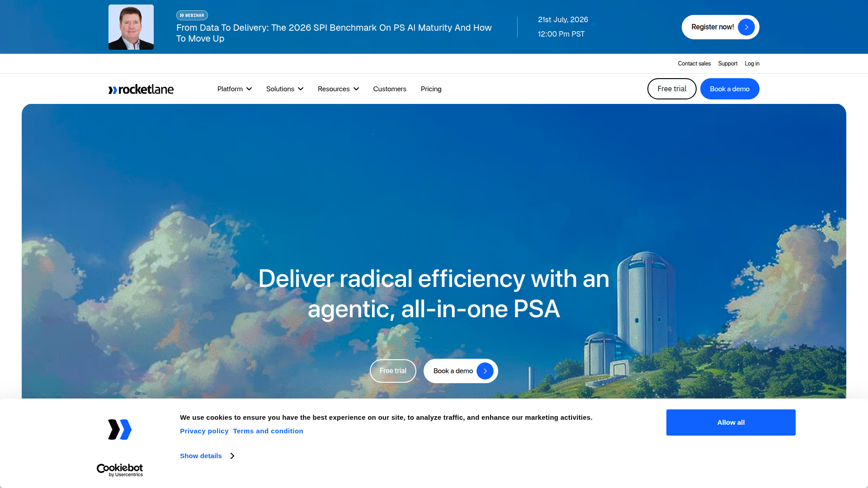Viewport: 868px width, 488px height.
Task: Open the Pricing page
Action: tap(431, 89)
